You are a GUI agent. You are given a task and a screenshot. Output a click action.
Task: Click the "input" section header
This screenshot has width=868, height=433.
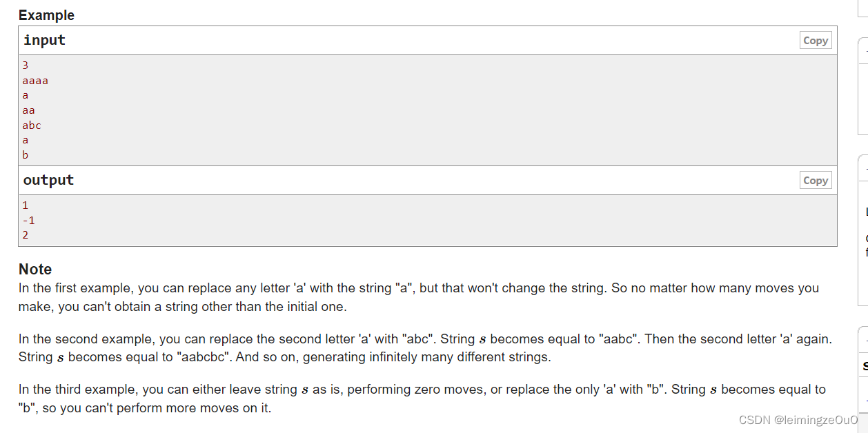[x=44, y=40]
